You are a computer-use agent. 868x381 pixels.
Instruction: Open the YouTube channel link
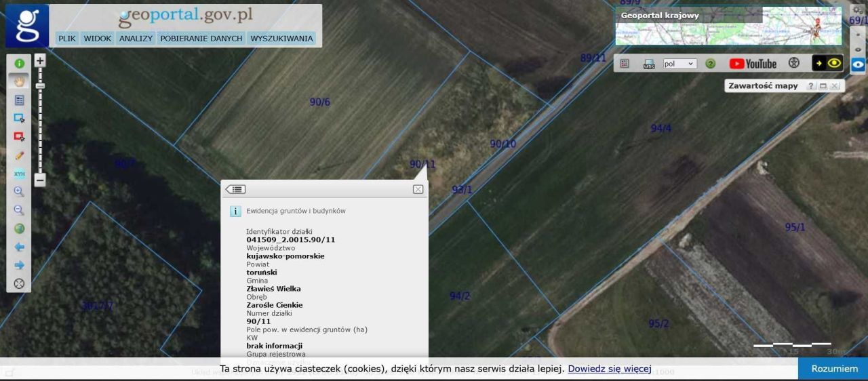click(x=753, y=64)
